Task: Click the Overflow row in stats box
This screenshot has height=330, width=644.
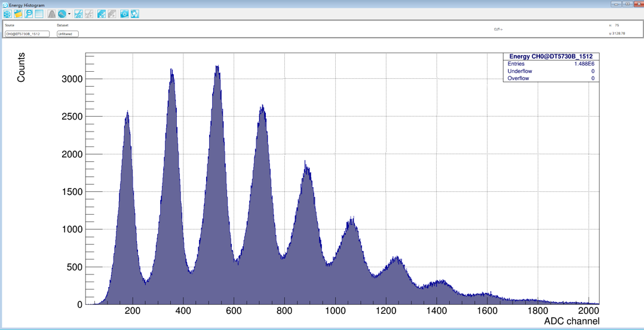Action: [x=551, y=78]
